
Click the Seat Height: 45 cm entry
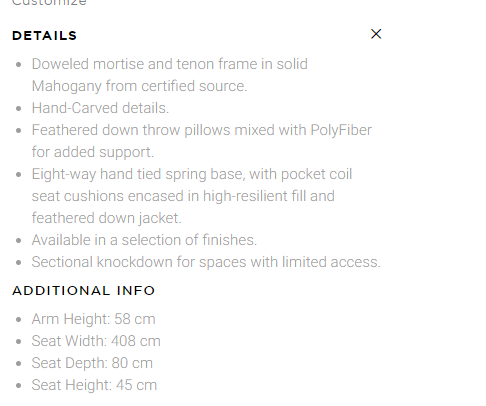[x=94, y=385]
